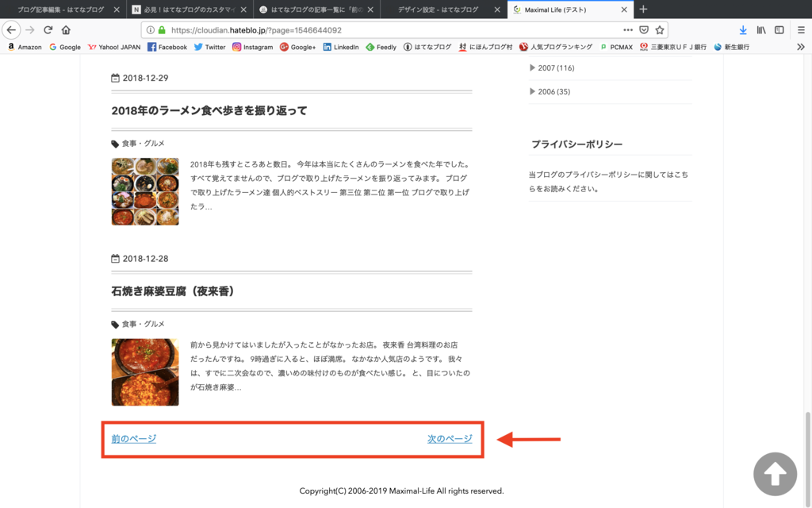812x508 pixels.
Task: Click the browser forward arrow
Action: coord(30,30)
